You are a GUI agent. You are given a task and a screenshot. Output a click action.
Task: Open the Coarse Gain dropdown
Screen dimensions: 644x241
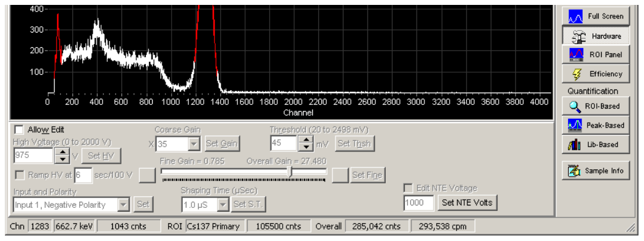tap(194, 143)
